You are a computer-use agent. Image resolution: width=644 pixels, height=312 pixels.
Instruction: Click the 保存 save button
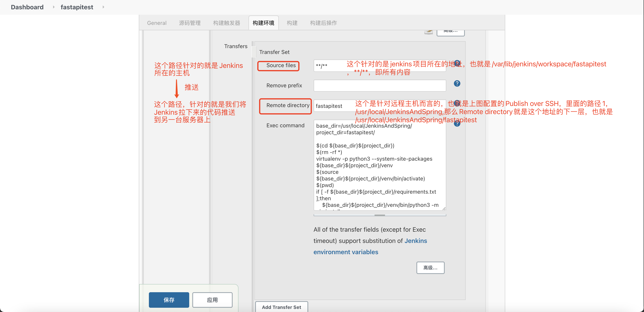[x=169, y=300]
